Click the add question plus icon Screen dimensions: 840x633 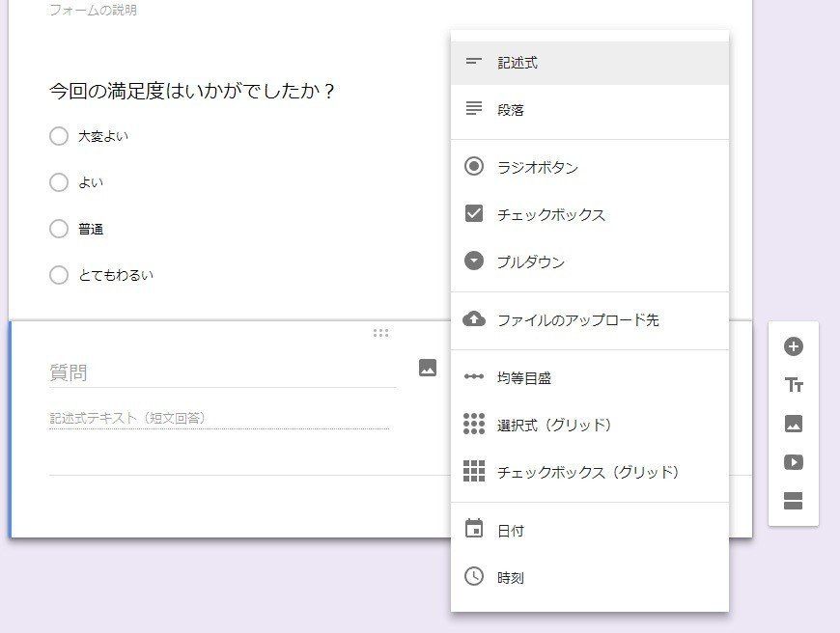point(793,346)
